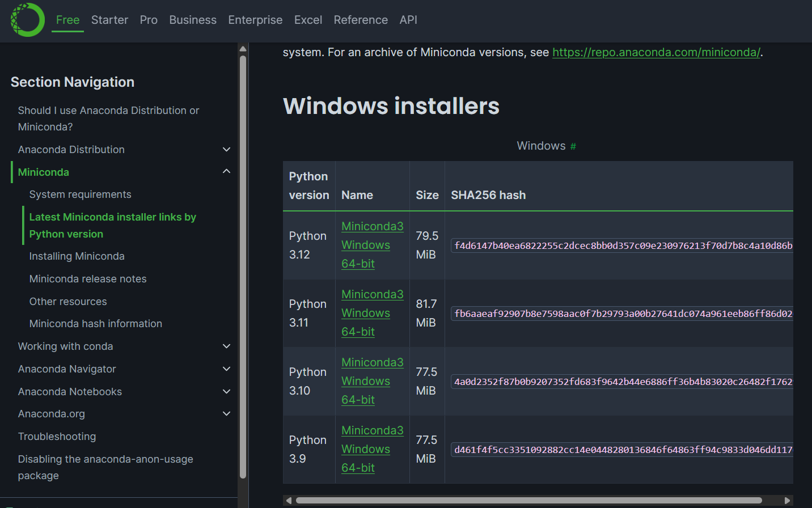Select the Python 3.11 SHA256 hash text

623,314
